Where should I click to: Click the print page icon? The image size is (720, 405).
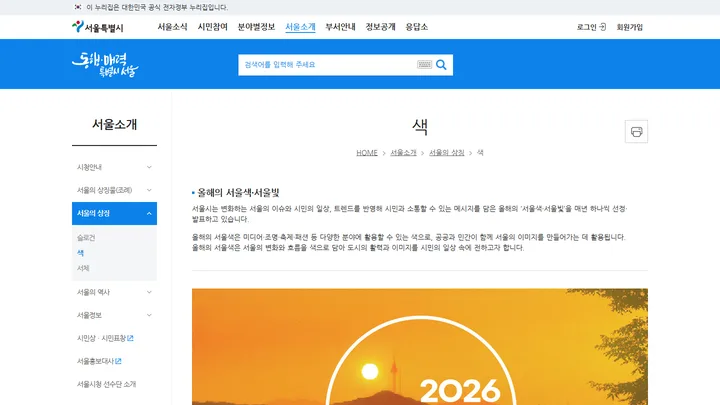coord(636,132)
